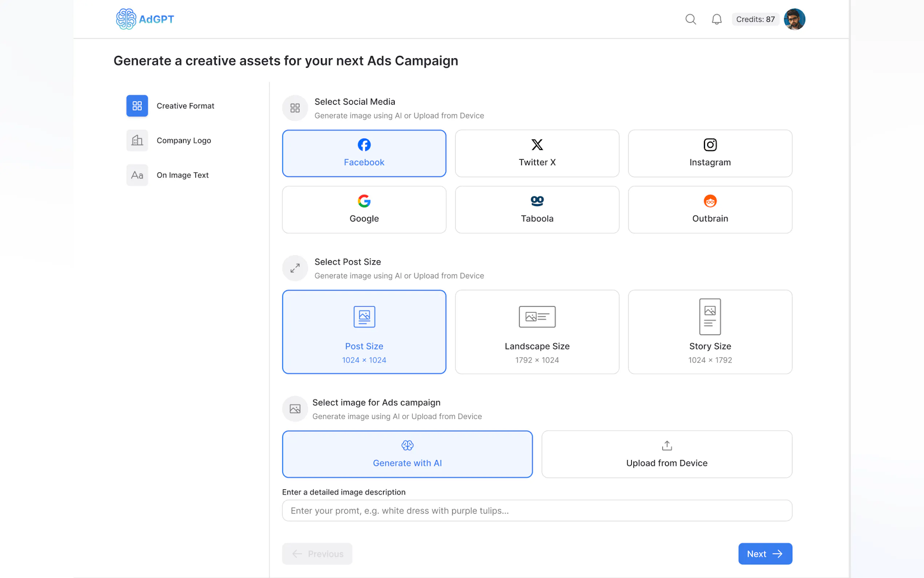The width and height of the screenshot is (924, 578).
Task: Pick the Outbrain platform card
Action: tap(710, 210)
